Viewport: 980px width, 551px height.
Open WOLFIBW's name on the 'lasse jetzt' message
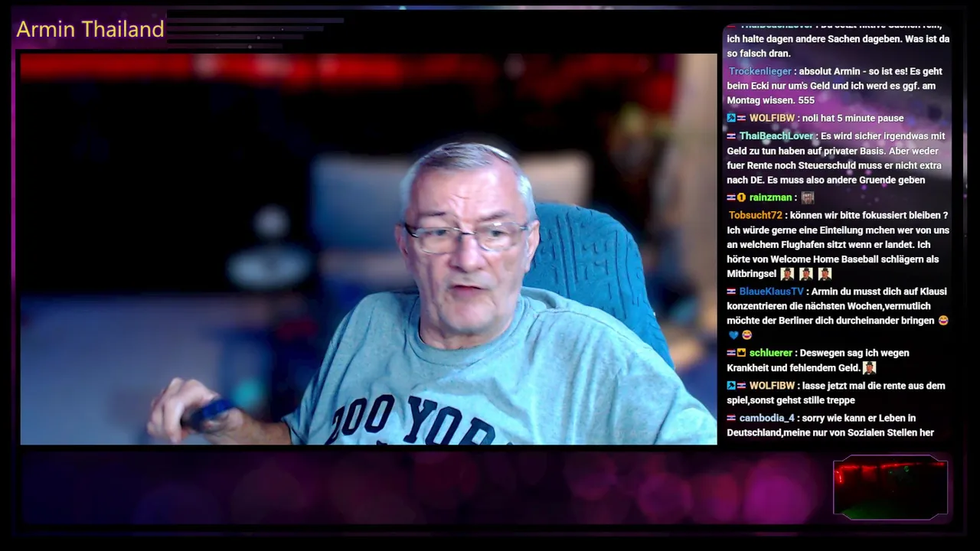pyautogui.click(x=772, y=386)
